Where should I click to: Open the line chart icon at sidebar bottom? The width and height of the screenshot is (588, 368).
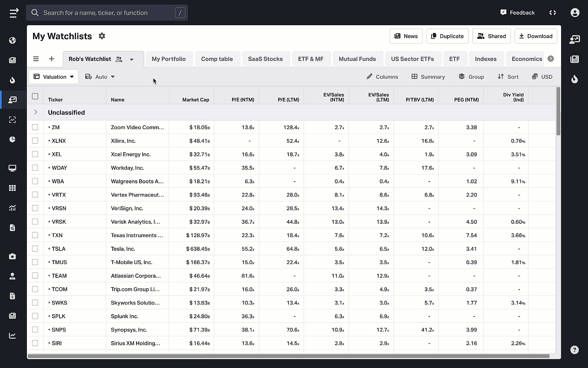point(13,336)
